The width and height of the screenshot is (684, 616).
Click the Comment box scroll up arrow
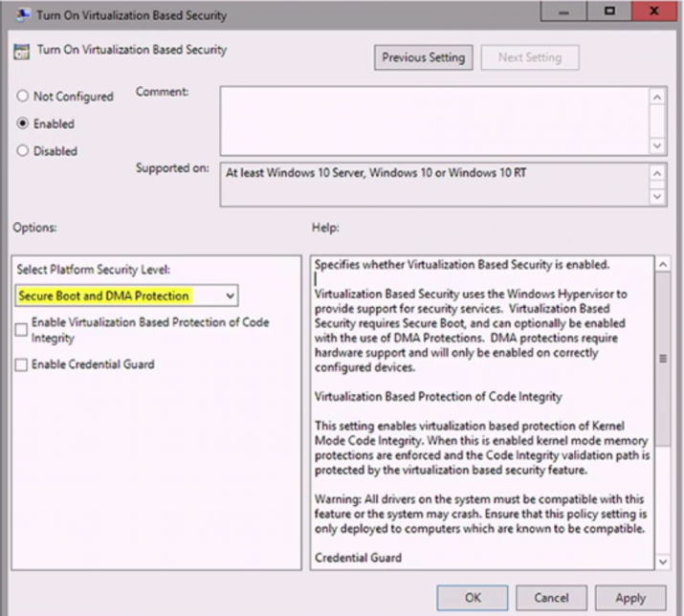pyautogui.click(x=657, y=97)
